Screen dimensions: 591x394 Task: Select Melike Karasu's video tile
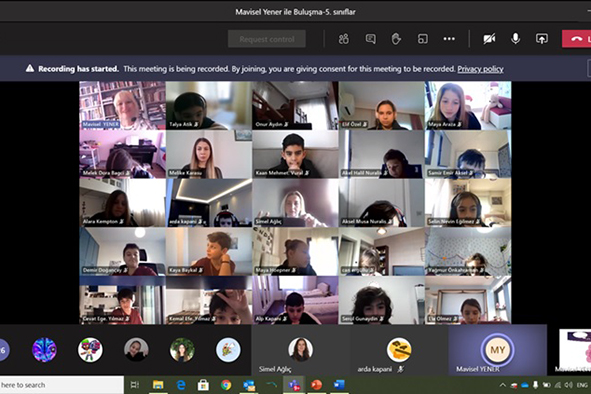(x=209, y=154)
